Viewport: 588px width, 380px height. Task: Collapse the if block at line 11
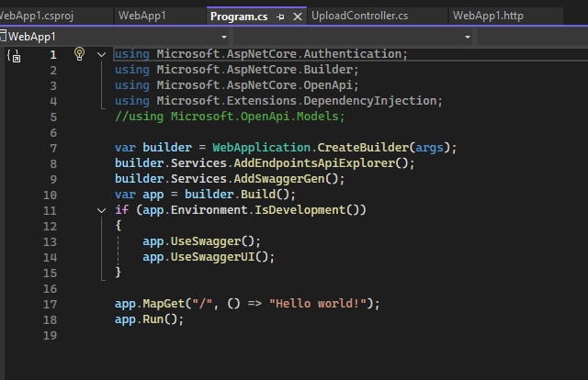tap(101, 210)
